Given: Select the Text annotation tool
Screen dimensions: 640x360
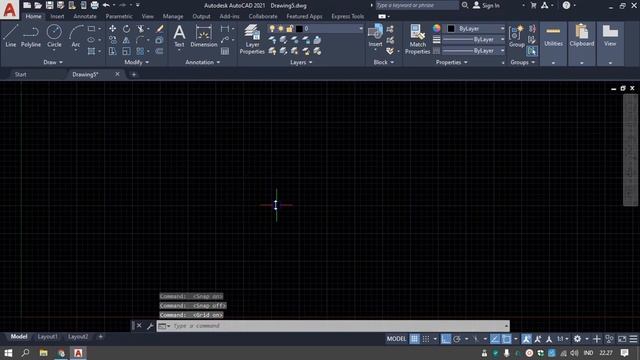Looking at the screenshot, I should point(179,36).
